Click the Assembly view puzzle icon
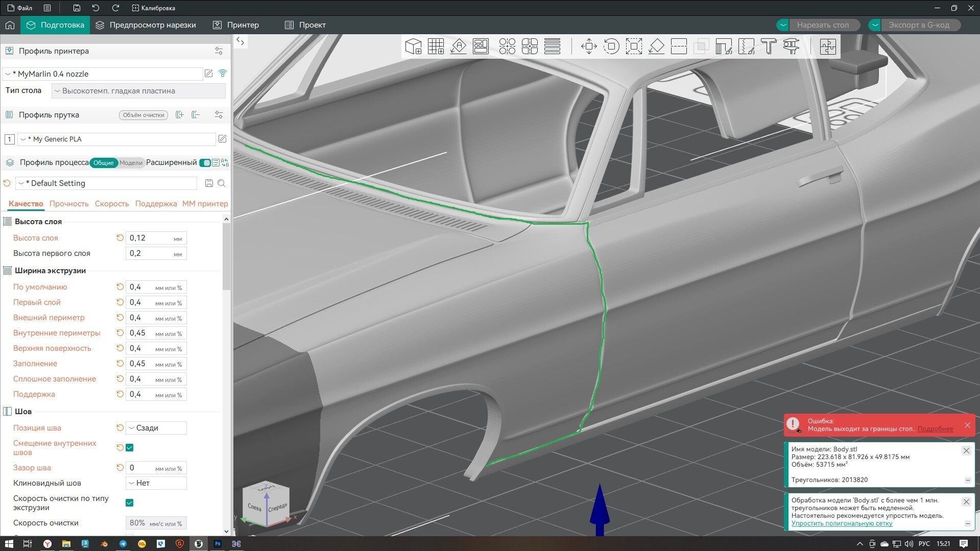 828,46
